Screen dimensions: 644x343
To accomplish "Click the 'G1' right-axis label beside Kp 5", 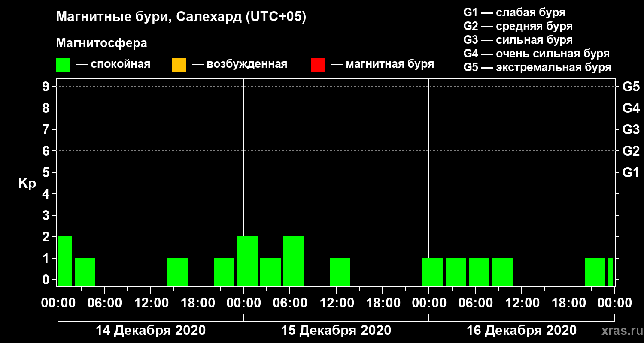I will click(x=631, y=172).
